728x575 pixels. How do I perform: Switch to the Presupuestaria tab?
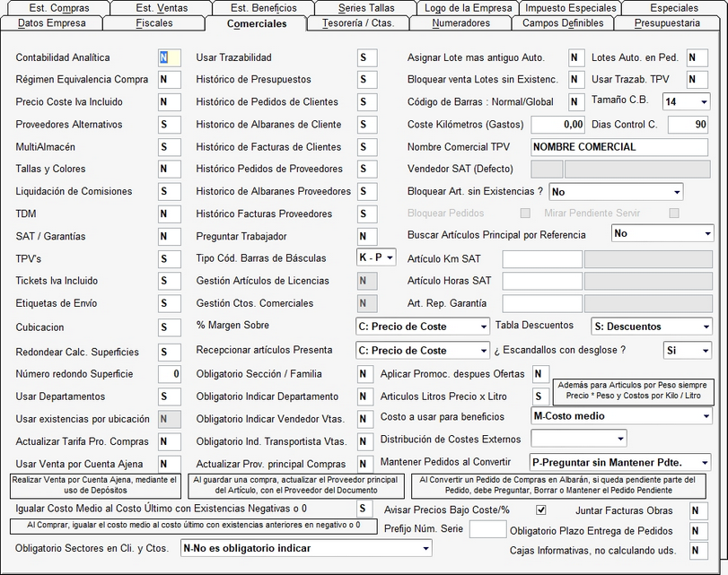coord(667,23)
